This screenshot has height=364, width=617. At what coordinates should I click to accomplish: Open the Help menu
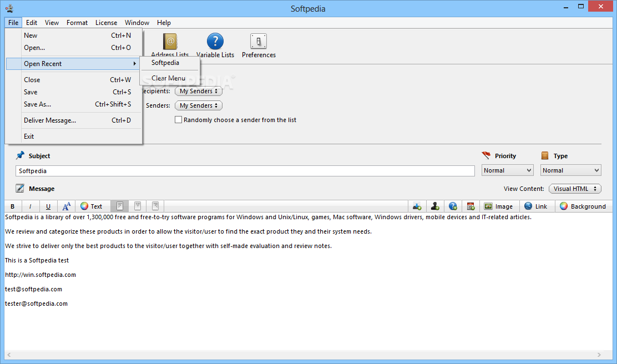(164, 22)
